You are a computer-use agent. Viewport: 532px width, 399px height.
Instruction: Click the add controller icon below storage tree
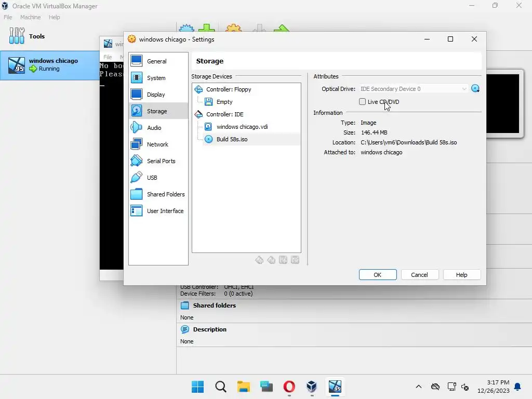(x=259, y=260)
